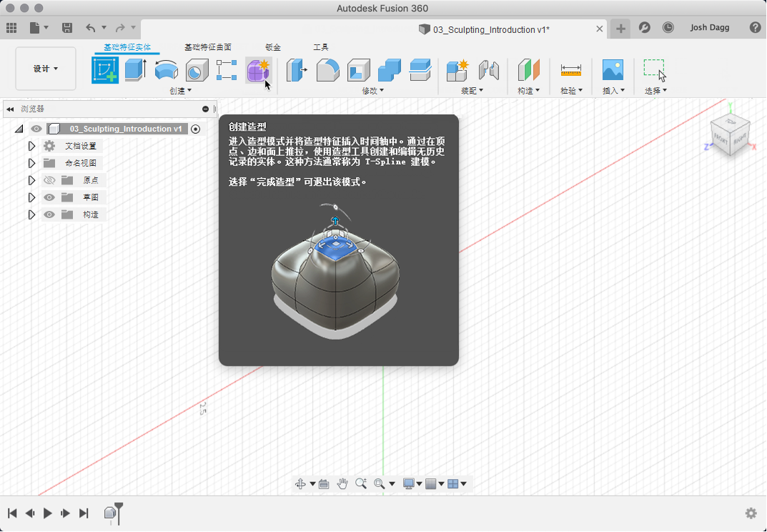
Task: Add a new design tab
Action: (620, 29)
